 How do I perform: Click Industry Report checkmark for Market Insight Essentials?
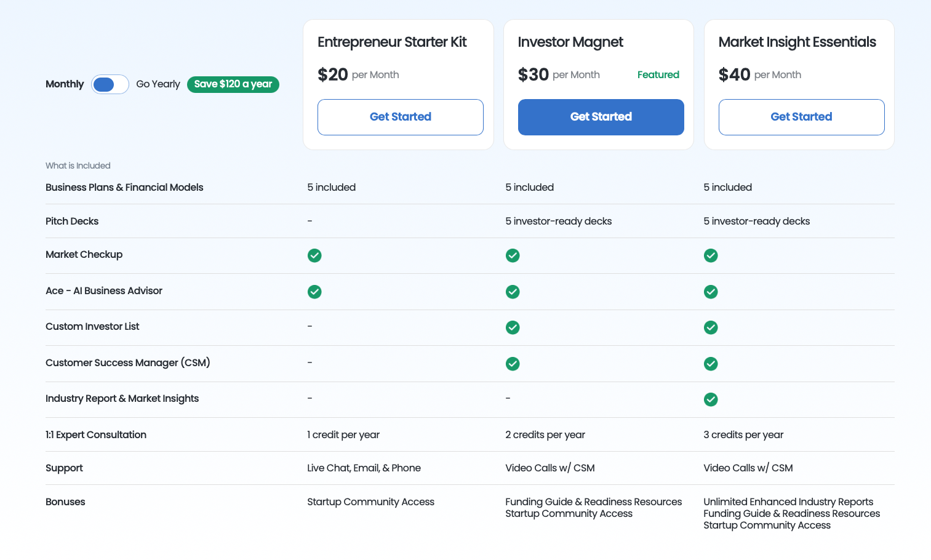click(x=711, y=399)
